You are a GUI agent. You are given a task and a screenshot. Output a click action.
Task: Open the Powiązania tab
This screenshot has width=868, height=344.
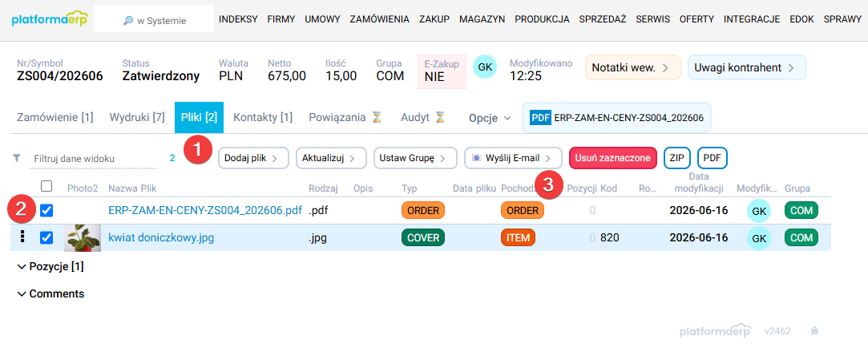pyautogui.click(x=345, y=117)
